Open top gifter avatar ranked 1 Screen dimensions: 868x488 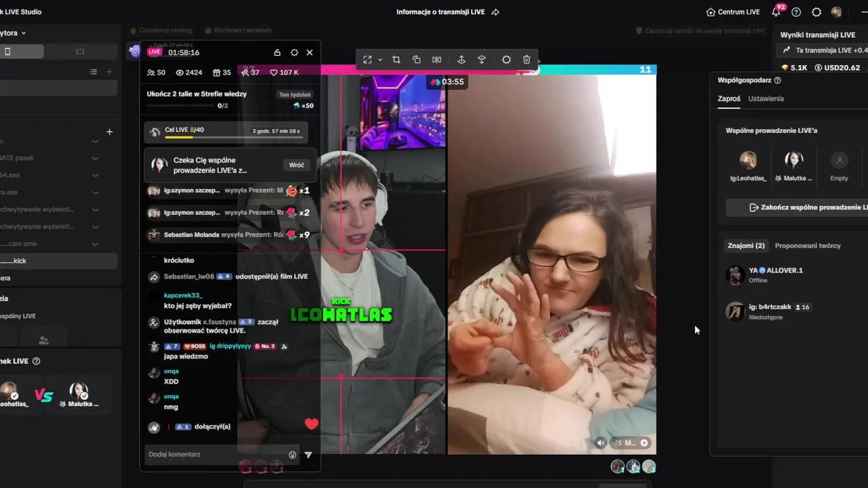pyautogui.click(x=617, y=466)
